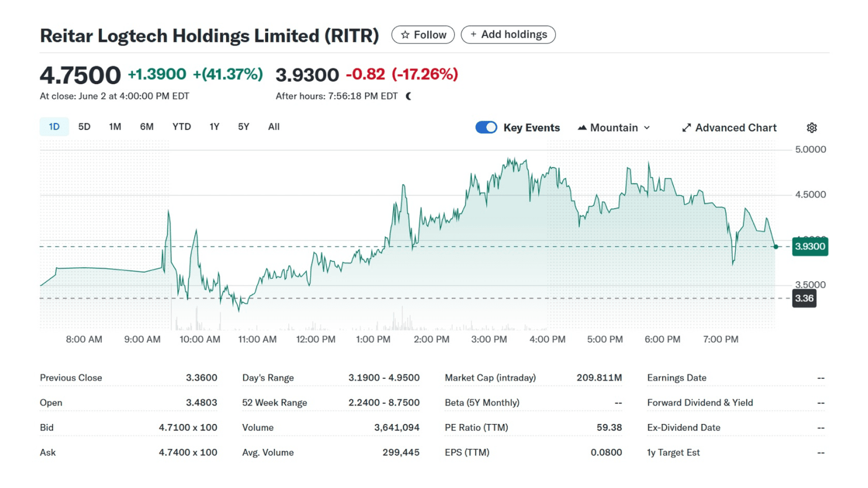Click the Forward Dividend & Yield label
The height and width of the screenshot is (488, 868).
(700, 403)
